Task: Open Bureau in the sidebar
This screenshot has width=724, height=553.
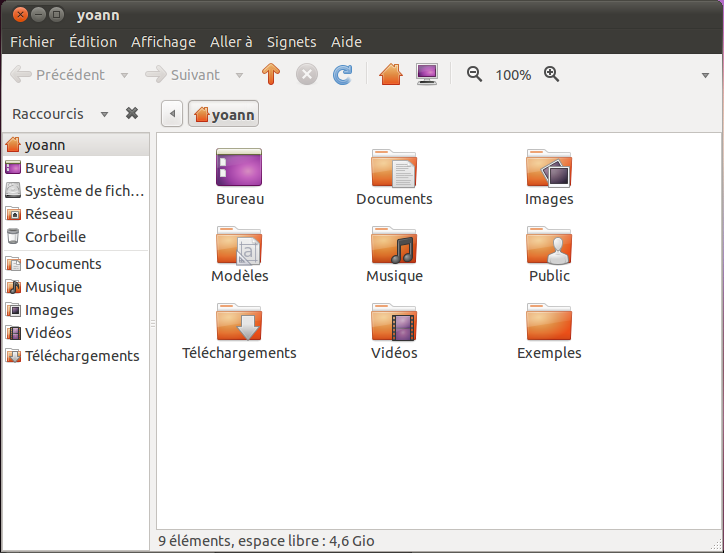Action: [x=76, y=168]
